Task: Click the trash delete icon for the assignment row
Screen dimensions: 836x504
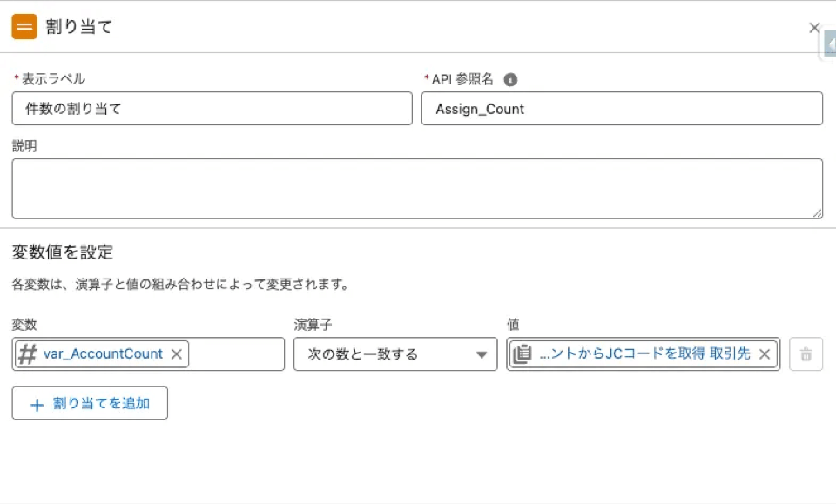Action: point(806,353)
